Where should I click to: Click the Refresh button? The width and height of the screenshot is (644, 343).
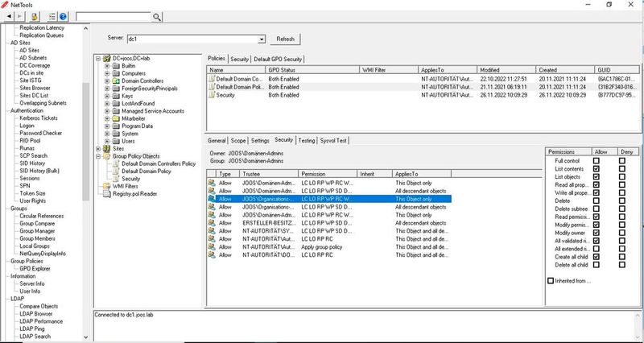point(285,39)
